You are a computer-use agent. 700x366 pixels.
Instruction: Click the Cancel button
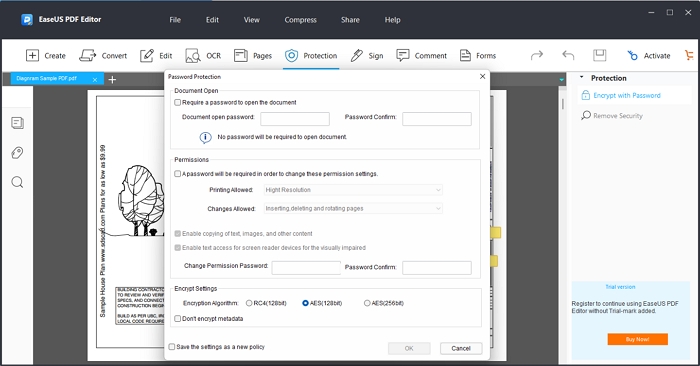(x=461, y=348)
